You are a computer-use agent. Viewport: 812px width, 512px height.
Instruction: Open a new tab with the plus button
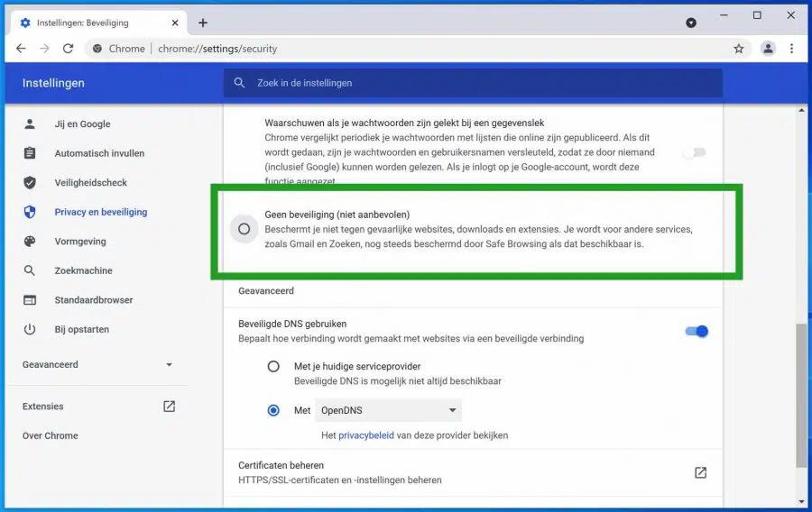click(x=203, y=23)
